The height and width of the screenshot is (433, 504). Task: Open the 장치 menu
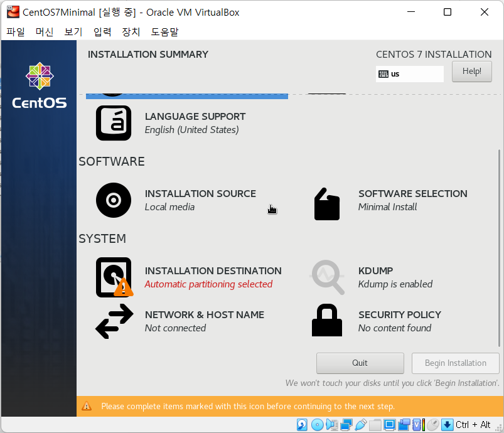131,32
